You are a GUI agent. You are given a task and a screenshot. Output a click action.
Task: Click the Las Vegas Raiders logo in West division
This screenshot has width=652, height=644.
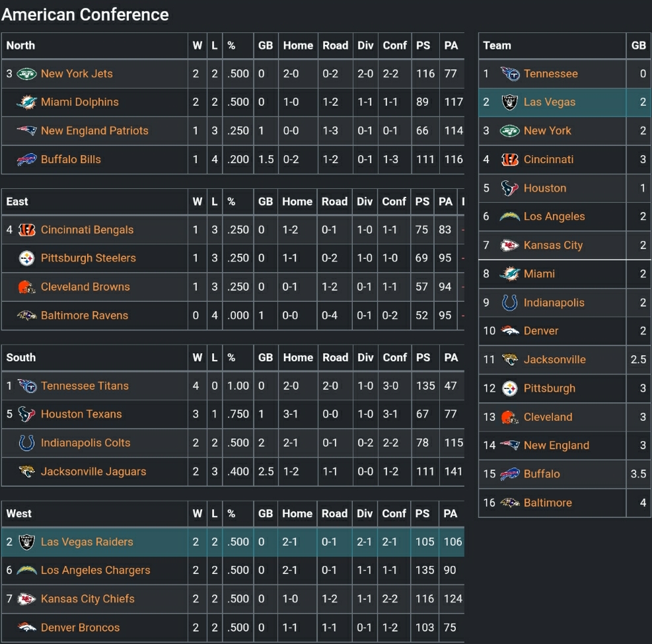tap(26, 542)
